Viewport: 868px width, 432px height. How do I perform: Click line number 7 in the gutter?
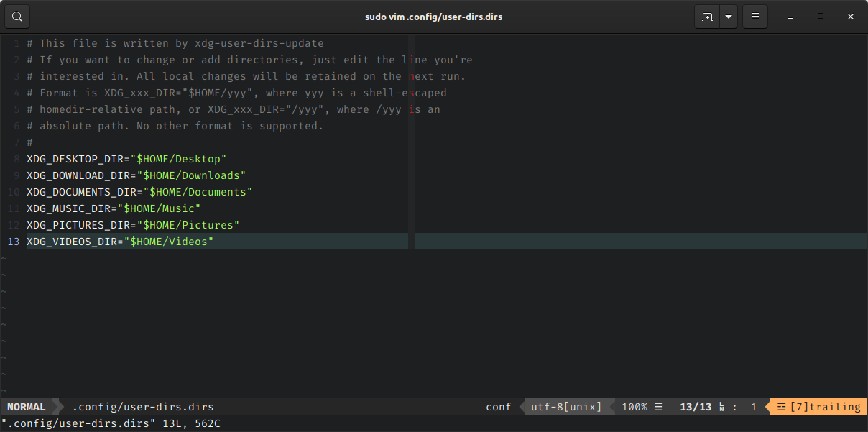17,142
